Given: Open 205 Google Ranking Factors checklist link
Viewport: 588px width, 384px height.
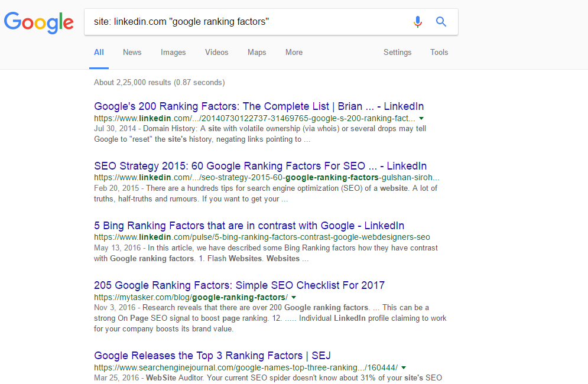Looking at the screenshot, I should [x=239, y=285].
